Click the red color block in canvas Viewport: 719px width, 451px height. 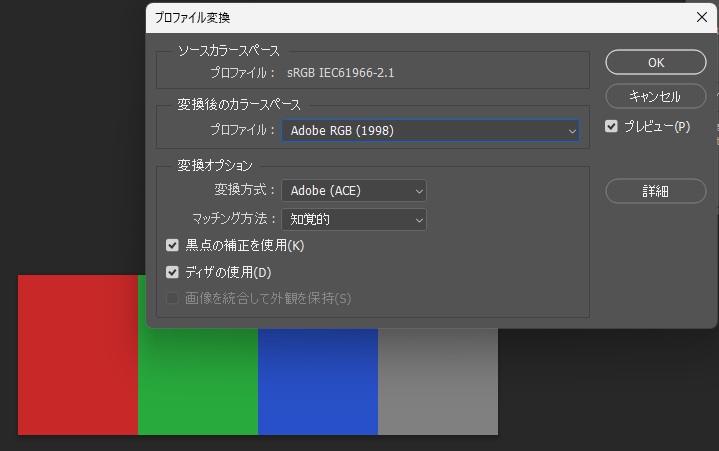pyautogui.click(x=78, y=355)
